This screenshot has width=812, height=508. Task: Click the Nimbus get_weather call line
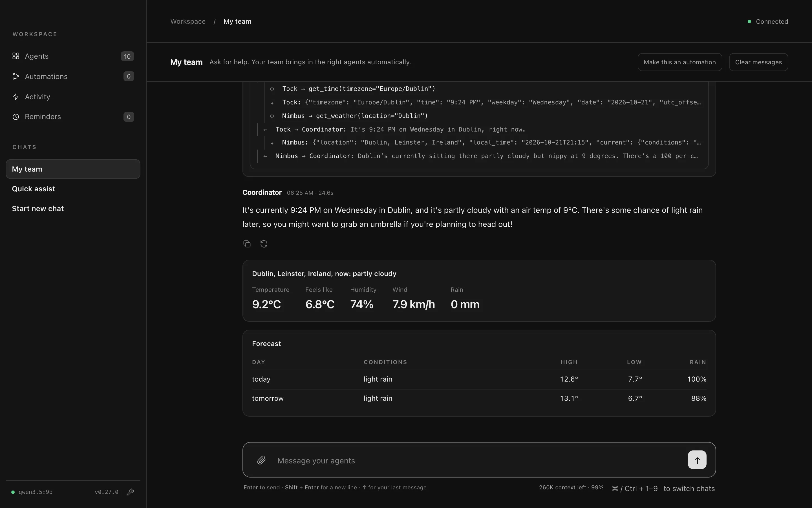pyautogui.click(x=355, y=116)
